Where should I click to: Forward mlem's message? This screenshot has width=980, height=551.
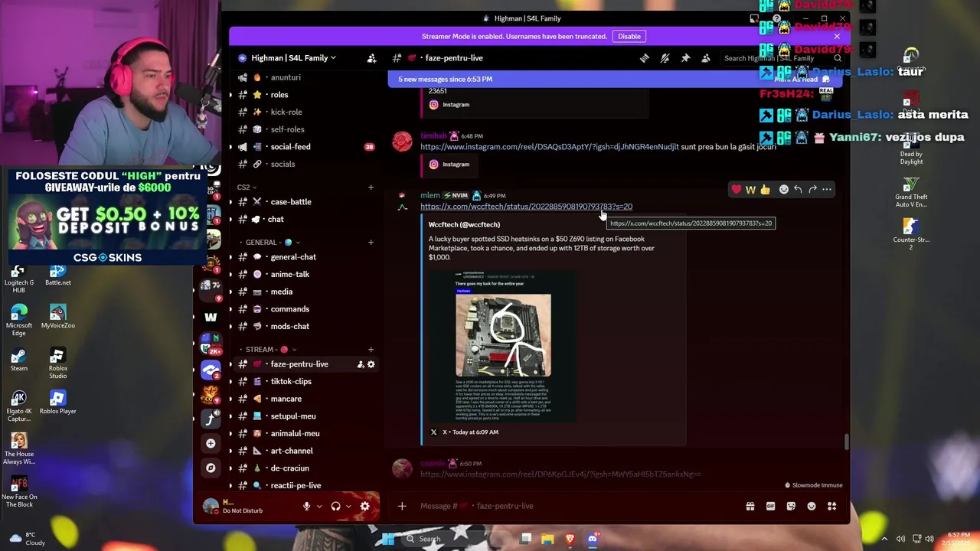point(812,189)
